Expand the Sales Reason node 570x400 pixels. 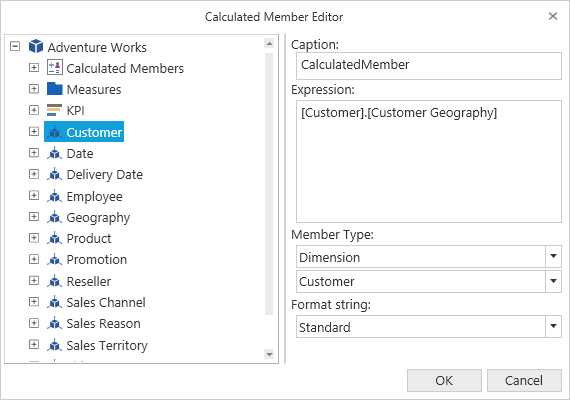(x=34, y=323)
